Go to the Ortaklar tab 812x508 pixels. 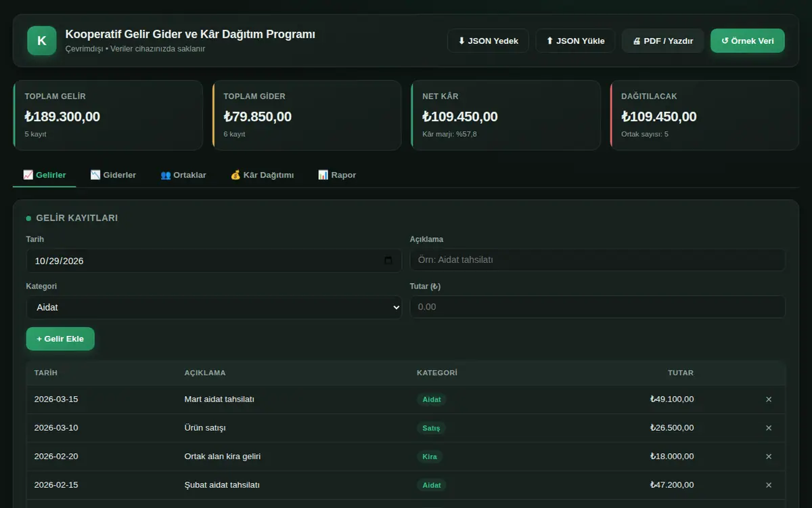pyautogui.click(x=183, y=175)
